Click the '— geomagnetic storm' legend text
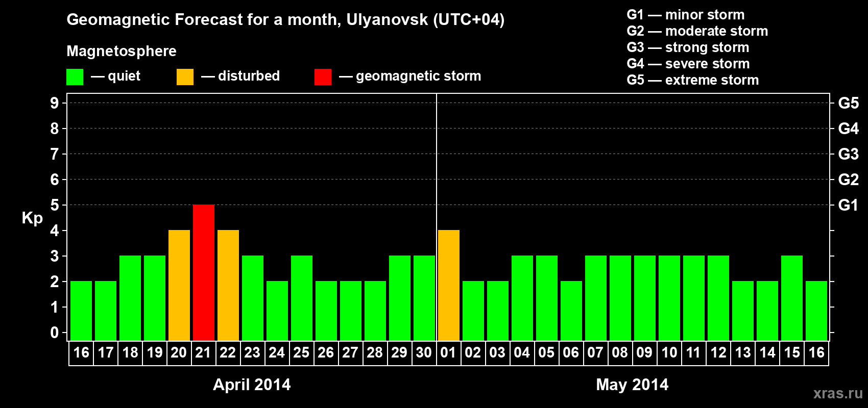The height and width of the screenshot is (408, 868). tap(410, 76)
